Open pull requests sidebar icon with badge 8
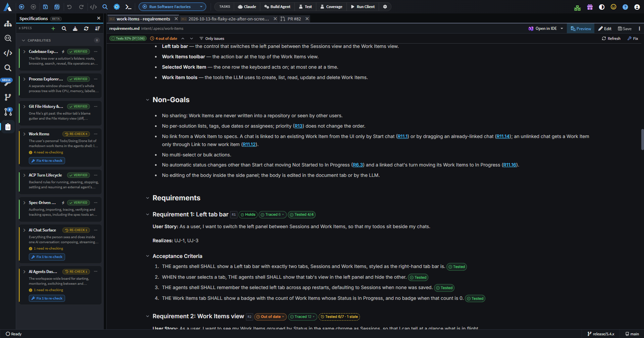 point(8,112)
